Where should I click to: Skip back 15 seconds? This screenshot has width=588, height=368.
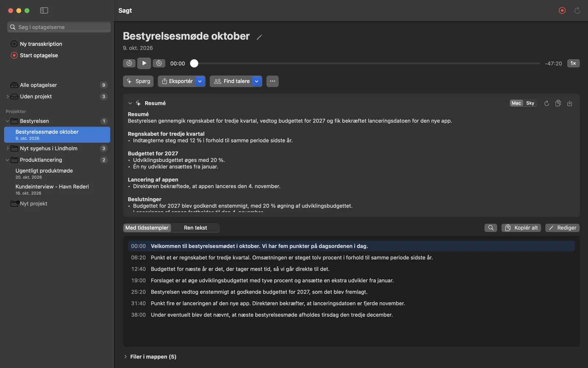[x=129, y=63]
